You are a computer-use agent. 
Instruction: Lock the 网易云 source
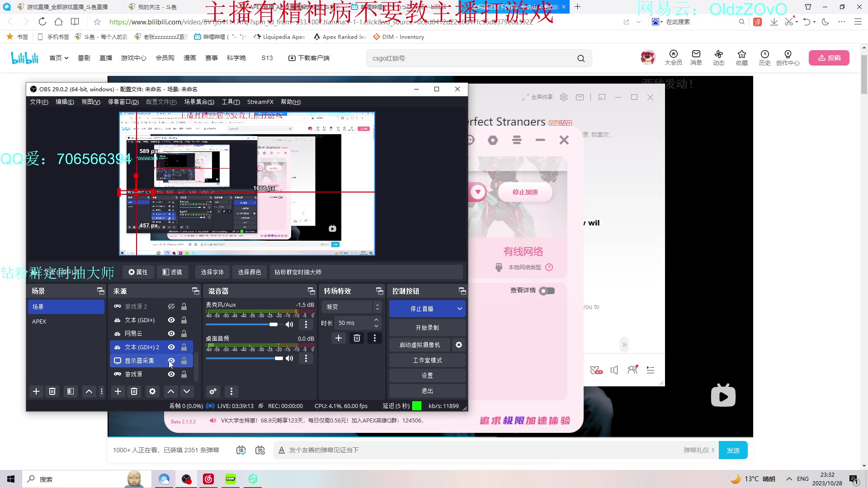point(184,333)
